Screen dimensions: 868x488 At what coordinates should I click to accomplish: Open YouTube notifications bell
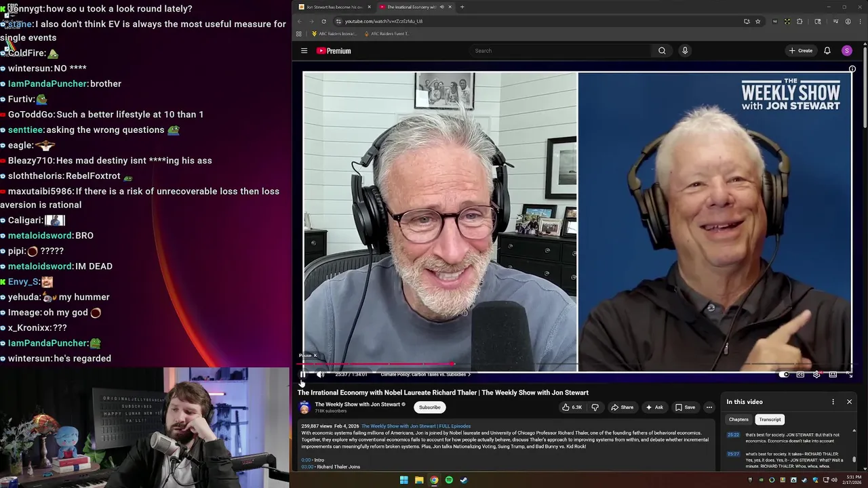[827, 51]
